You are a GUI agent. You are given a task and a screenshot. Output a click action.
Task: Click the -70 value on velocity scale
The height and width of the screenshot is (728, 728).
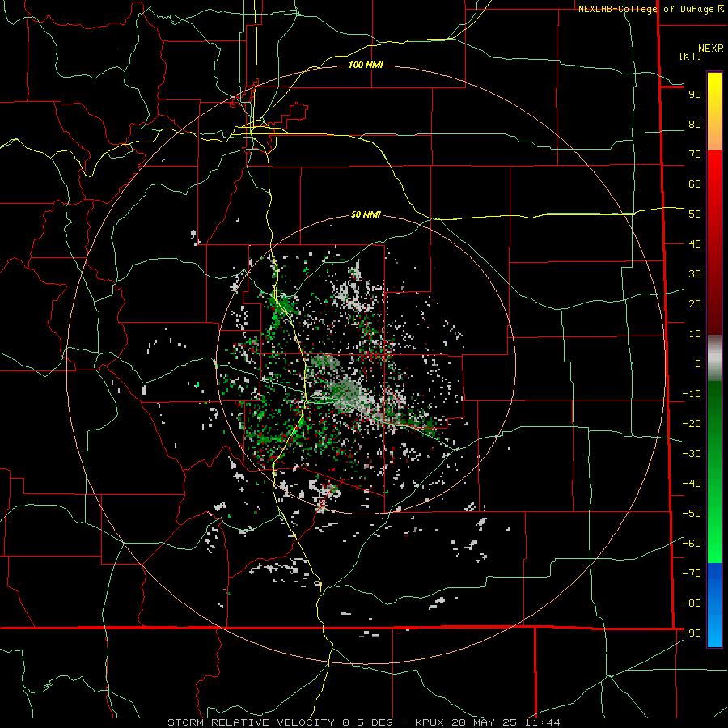(692, 573)
